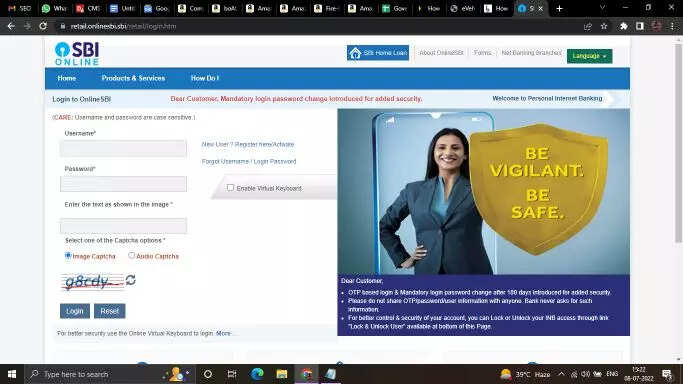
Task: Open the Home menu
Action: 67,78
